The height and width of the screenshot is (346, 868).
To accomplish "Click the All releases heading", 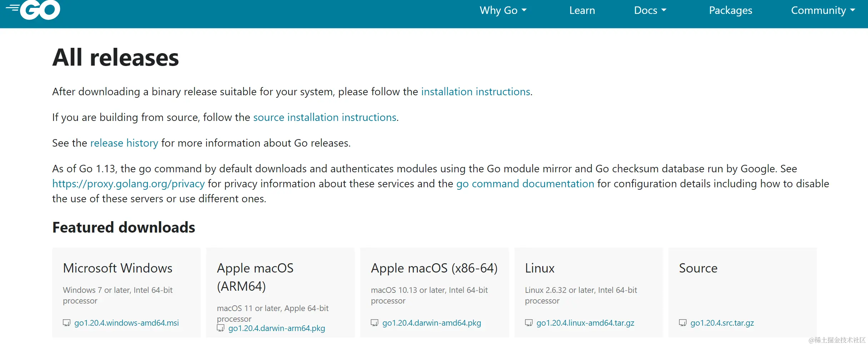I will pyautogui.click(x=115, y=57).
